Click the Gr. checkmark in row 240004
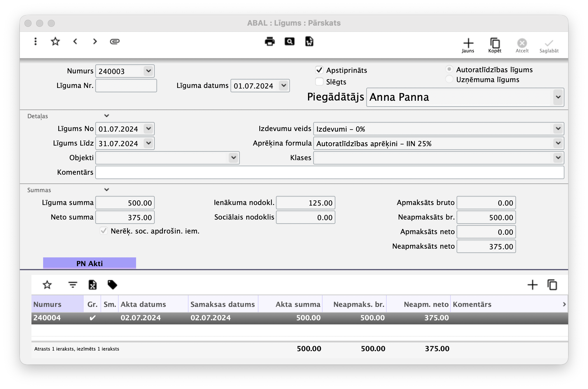Screen dimensions: 588x389 click(x=92, y=318)
